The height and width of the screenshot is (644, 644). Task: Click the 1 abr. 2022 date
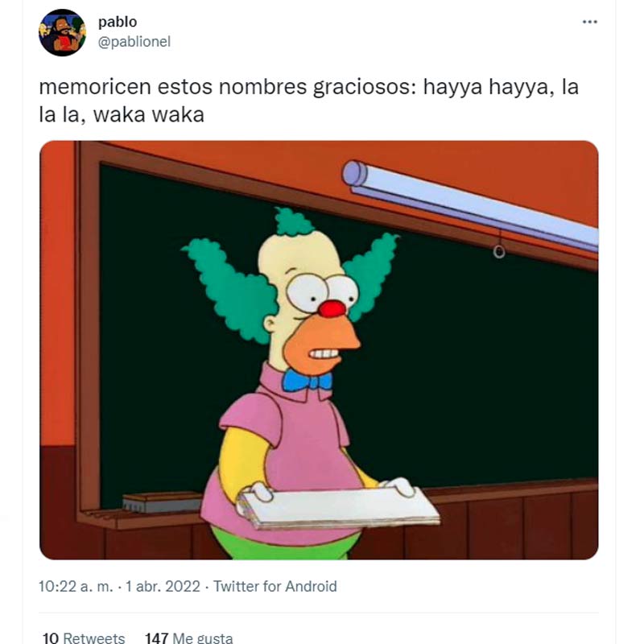(x=163, y=586)
